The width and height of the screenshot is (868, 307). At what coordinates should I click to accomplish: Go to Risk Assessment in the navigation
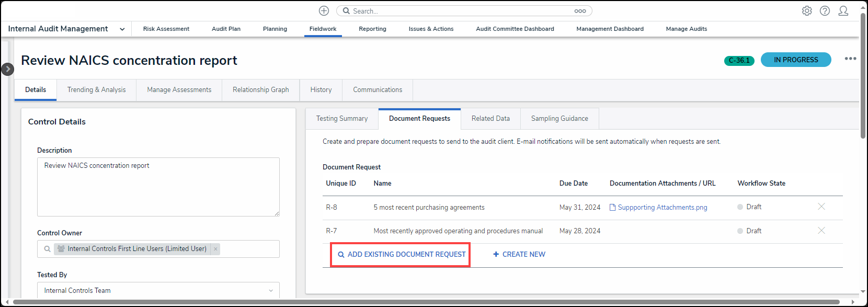coord(166,29)
